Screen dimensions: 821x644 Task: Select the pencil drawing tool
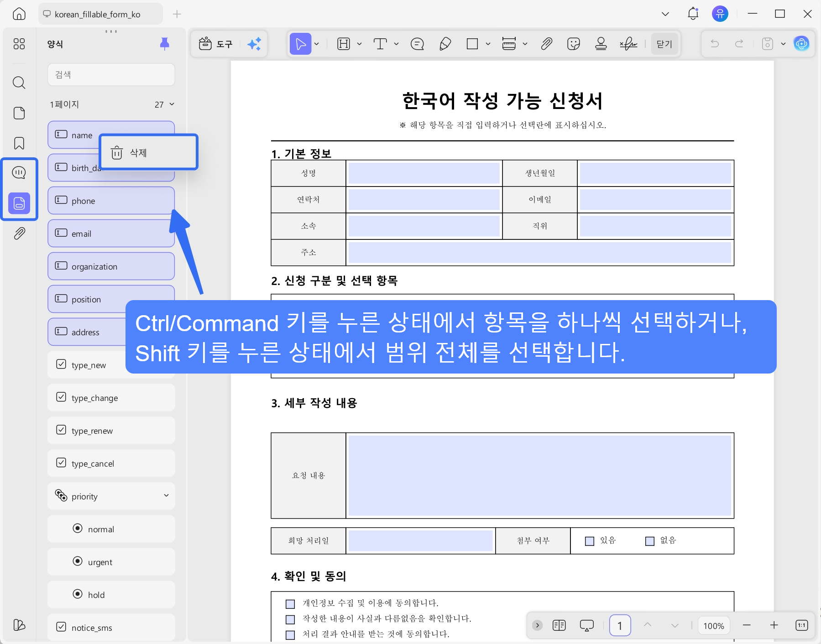[445, 44]
